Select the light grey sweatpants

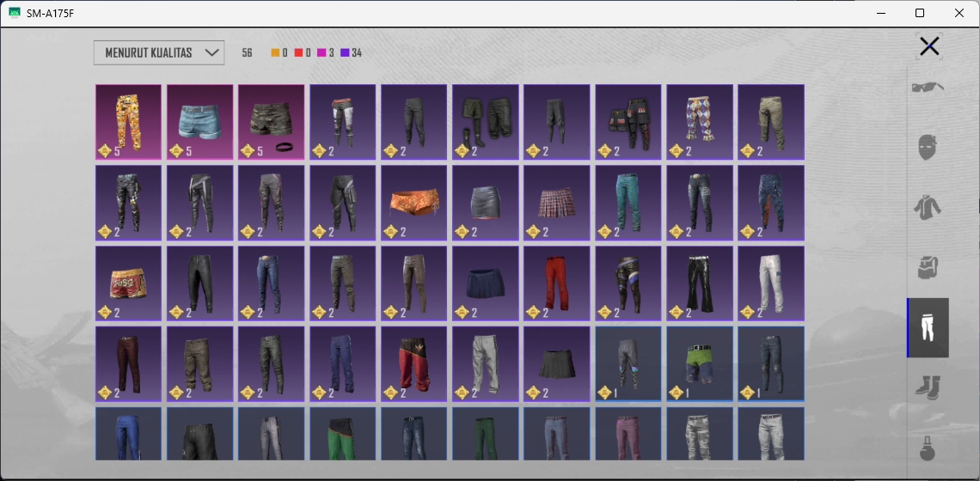pos(485,364)
